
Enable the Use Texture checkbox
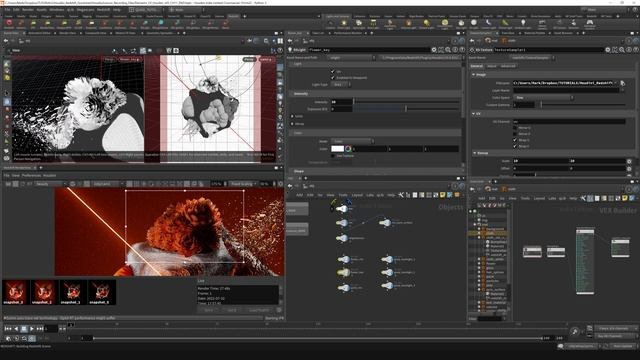[333, 156]
